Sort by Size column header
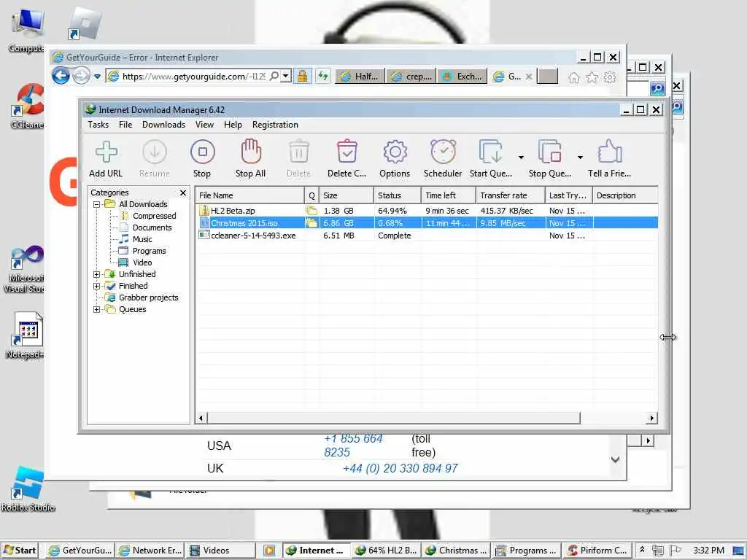The width and height of the screenshot is (747, 560). (x=347, y=195)
